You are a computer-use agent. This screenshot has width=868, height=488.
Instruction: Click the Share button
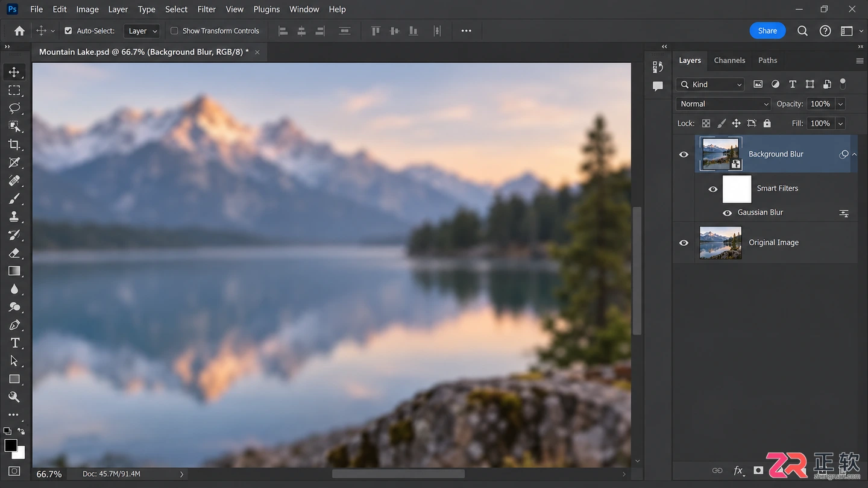(767, 31)
